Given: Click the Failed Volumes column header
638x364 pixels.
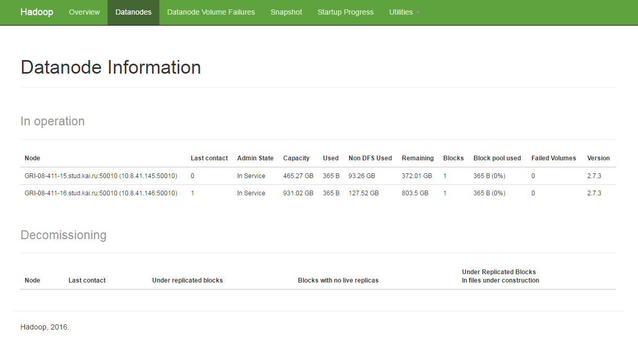Looking at the screenshot, I should 553,158.
